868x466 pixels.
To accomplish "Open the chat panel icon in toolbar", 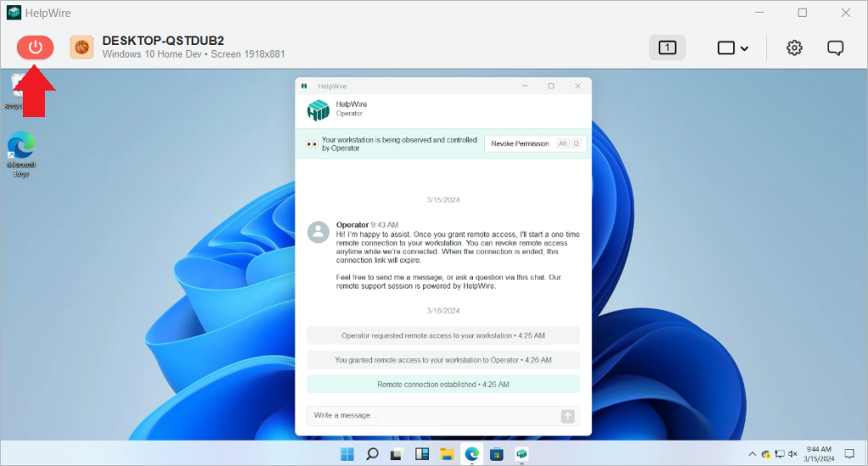I will (835, 47).
